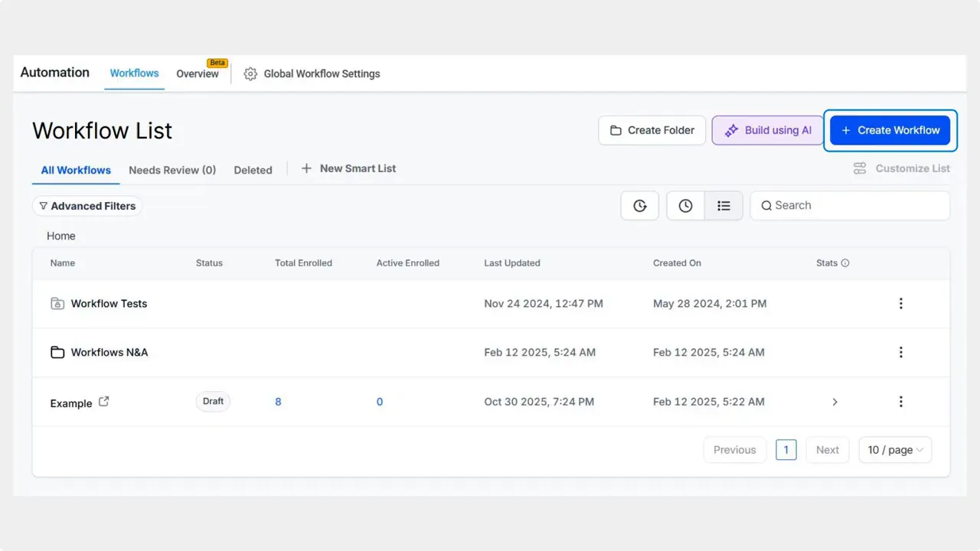Switch to list view layout
This screenshot has height=551, width=980.
point(723,205)
